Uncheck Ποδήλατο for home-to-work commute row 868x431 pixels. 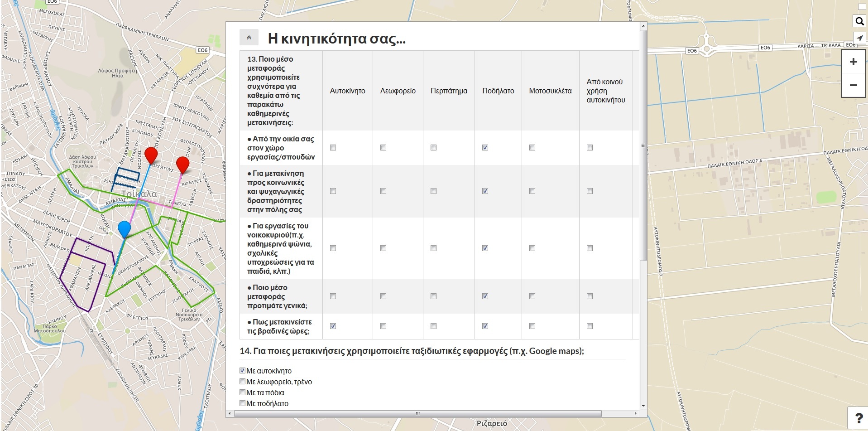tap(485, 148)
